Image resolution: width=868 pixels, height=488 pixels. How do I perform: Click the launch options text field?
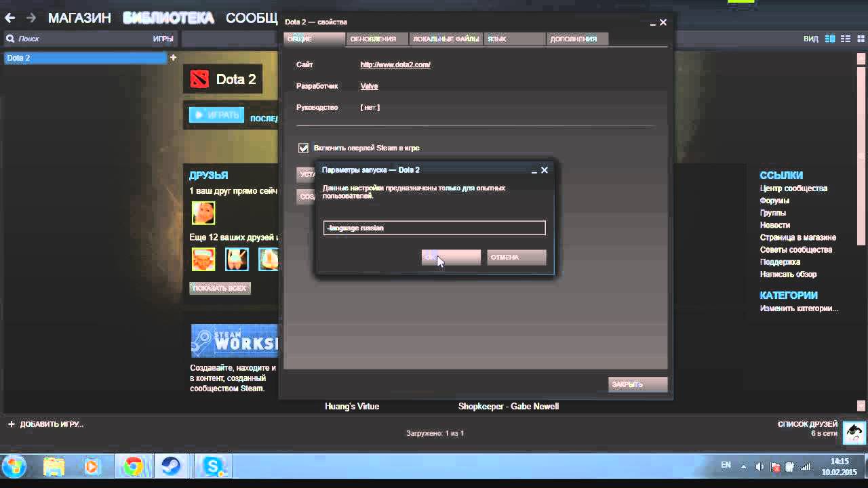click(x=434, y=228)
